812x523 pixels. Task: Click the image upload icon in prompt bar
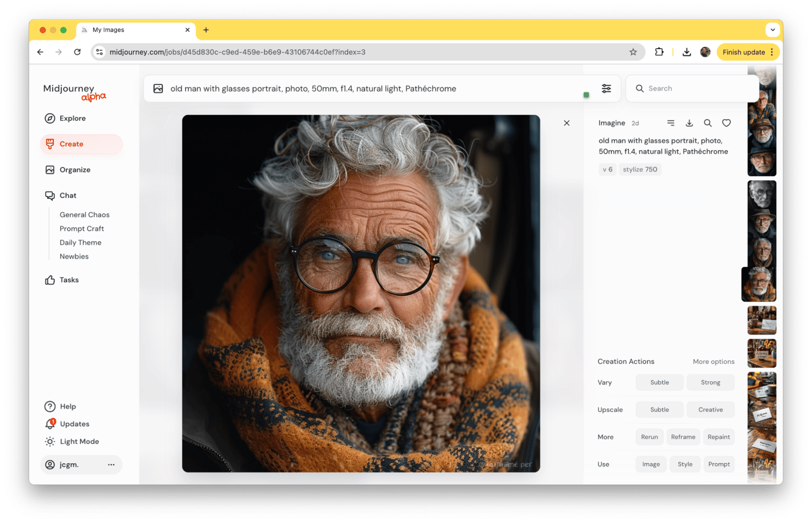[x=158, y=89]
